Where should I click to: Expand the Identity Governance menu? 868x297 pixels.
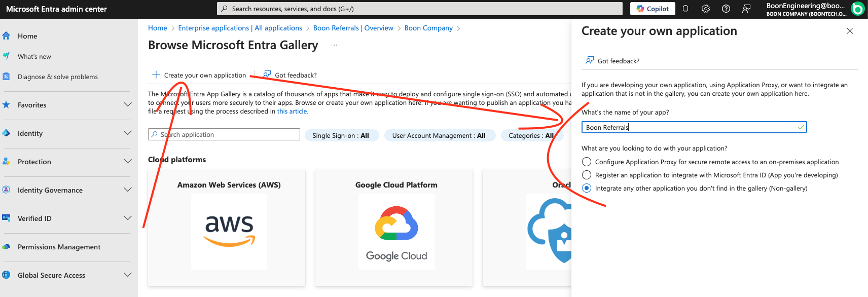[x=127, y=190]
